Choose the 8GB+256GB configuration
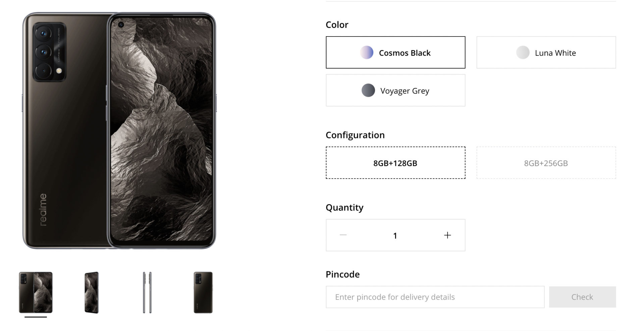The width and height of the screenshot is (644, 331). pos(546,163)
